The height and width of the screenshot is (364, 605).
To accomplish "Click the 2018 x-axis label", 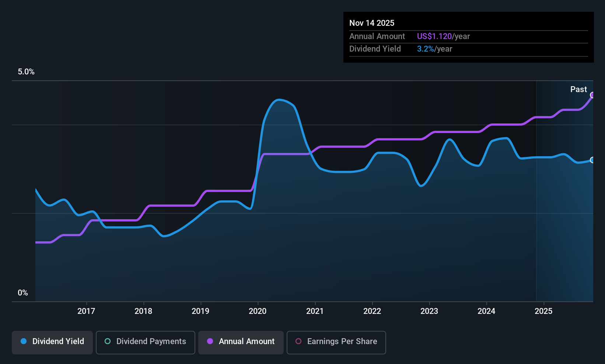I will 143,311.
